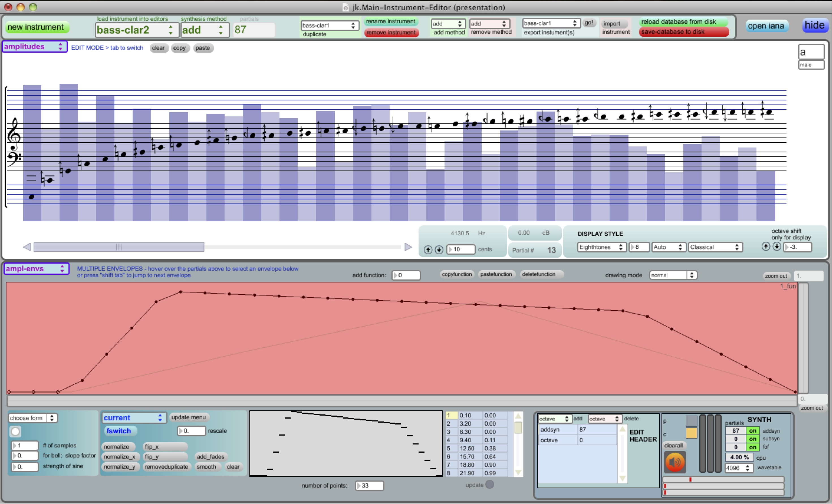The width and height of the screenshot is (832, 504).
Task: Click the add function number field
Action: [406, 275]
